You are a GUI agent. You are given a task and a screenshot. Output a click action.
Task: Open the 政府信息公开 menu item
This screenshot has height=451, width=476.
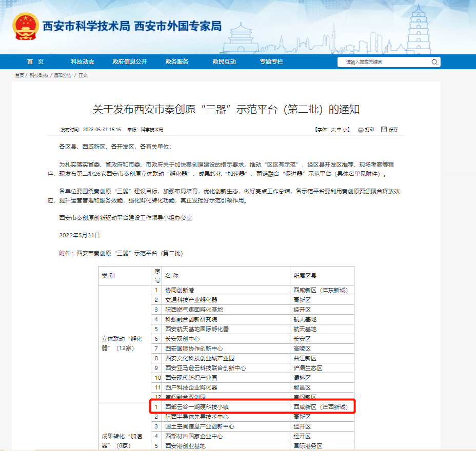[129, 61]
